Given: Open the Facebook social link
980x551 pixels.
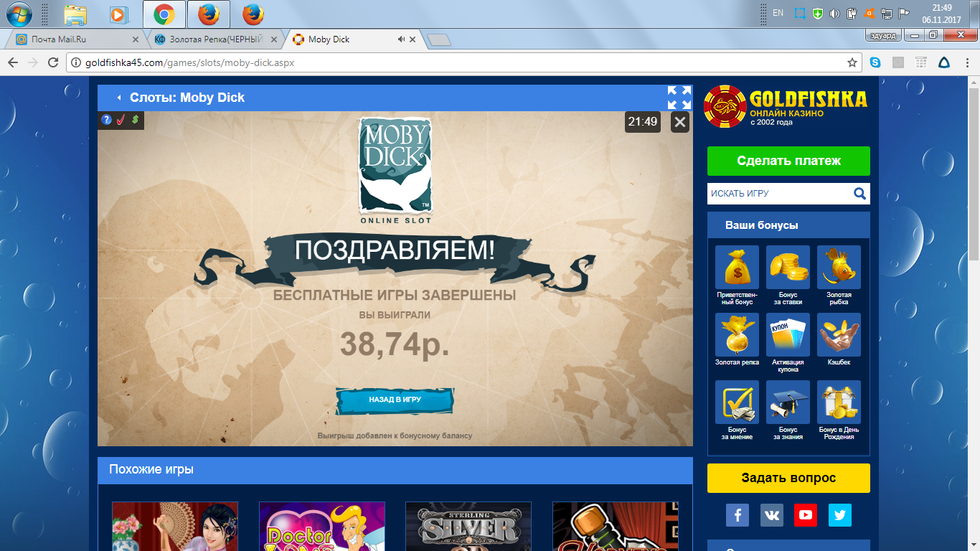Looking at the screenshot, I should (738, 515).
